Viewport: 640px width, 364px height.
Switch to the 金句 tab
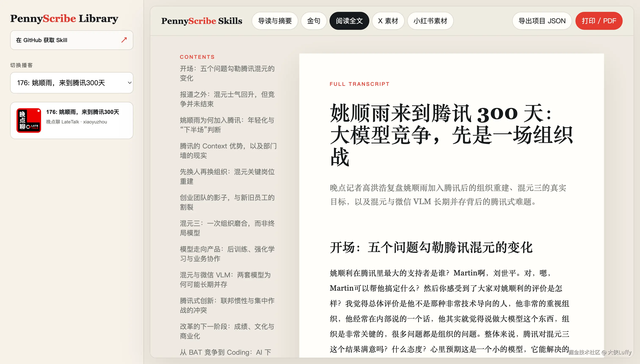pyautogui.click(x=314, y=21)
